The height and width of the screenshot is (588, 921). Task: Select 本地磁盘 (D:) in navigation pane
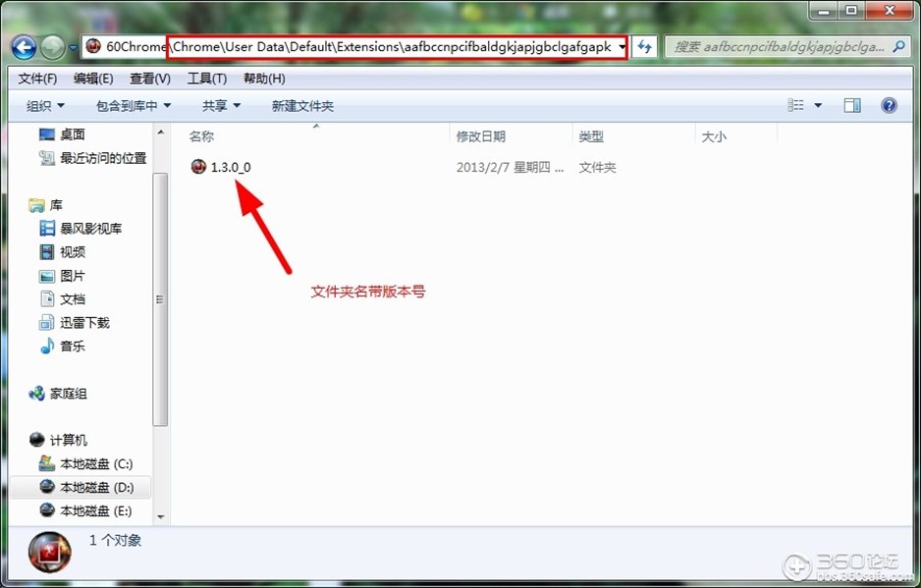click(x=95, y=487)
